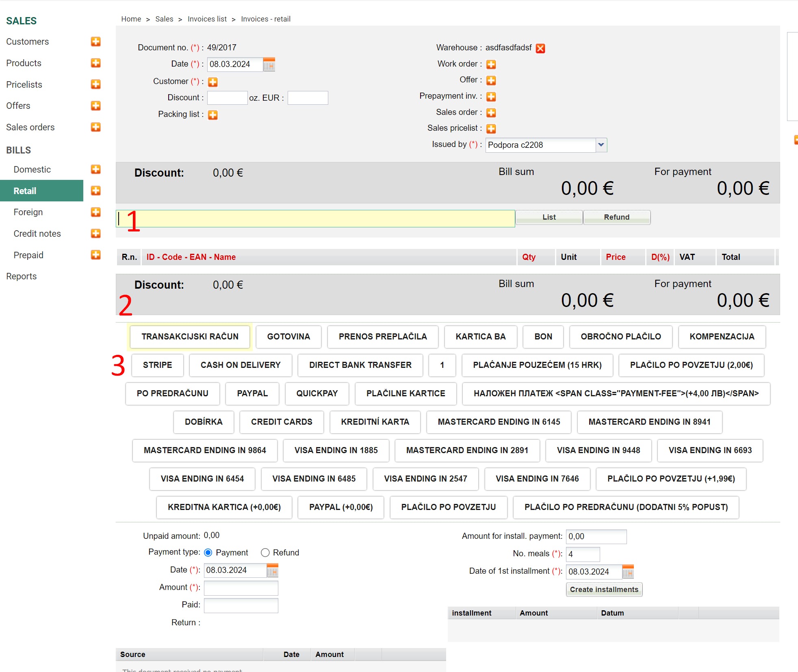The height and width of the screenshot is (672, 798).
Task: Click the No. meals input field
Action: 583,554
